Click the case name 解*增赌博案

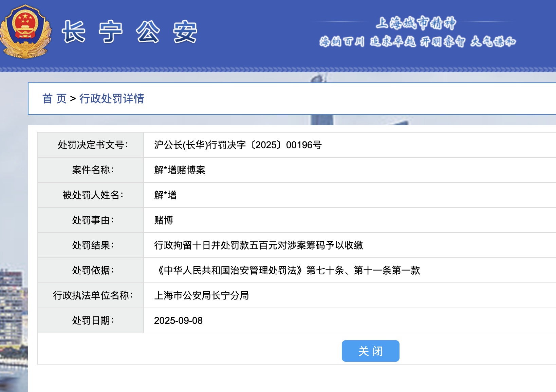point(180,170)
